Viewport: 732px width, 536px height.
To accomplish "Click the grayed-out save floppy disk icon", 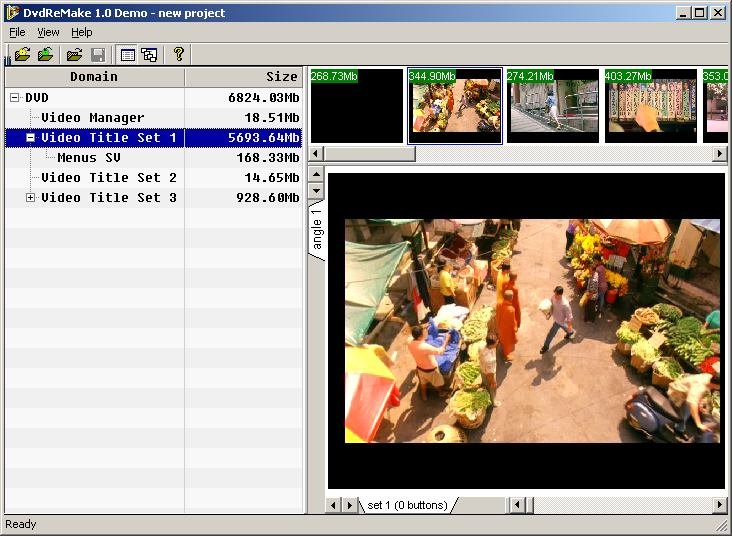I will [98, 55].
